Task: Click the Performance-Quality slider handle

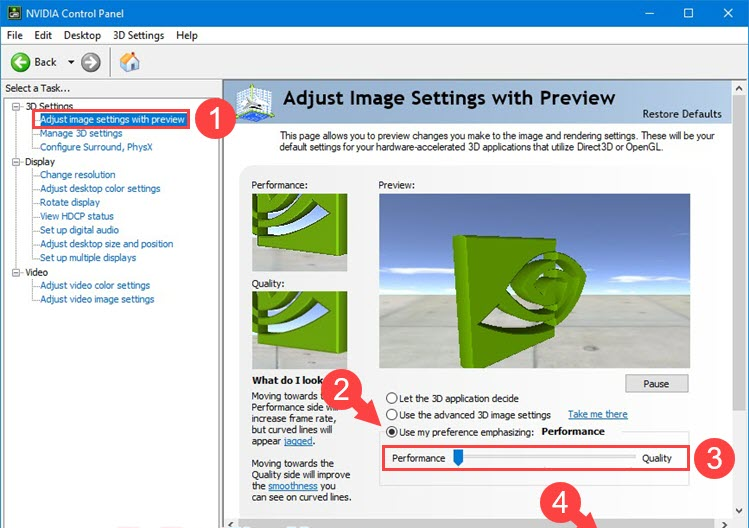Action: click(x=458, y=457)
